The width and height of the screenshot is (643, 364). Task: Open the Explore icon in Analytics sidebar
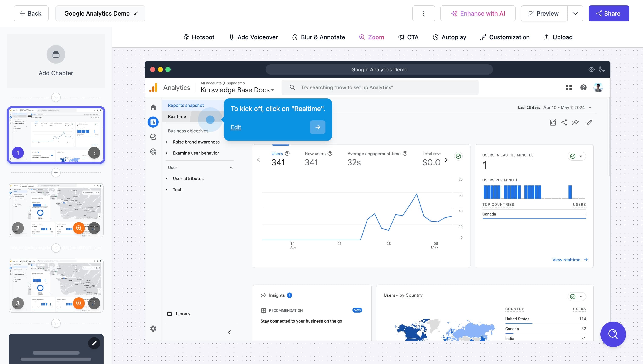tap(153, 137)
